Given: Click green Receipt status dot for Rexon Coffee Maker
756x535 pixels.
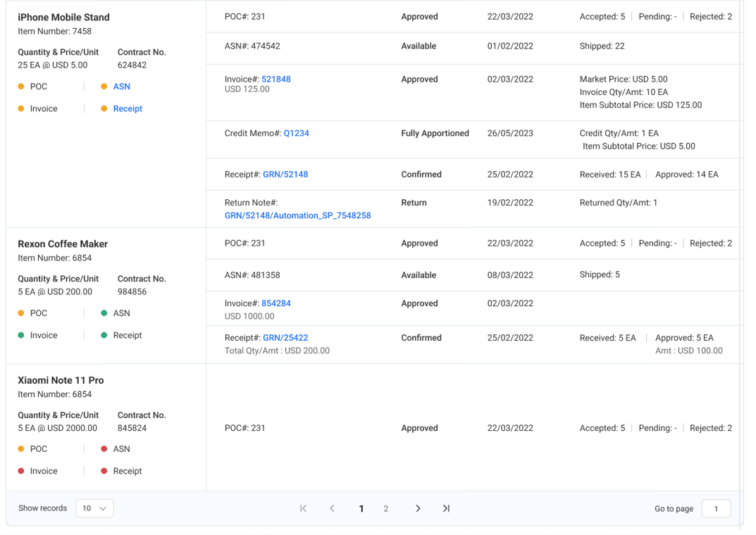Looking at the screenshot, I should (x=104, y=336).
